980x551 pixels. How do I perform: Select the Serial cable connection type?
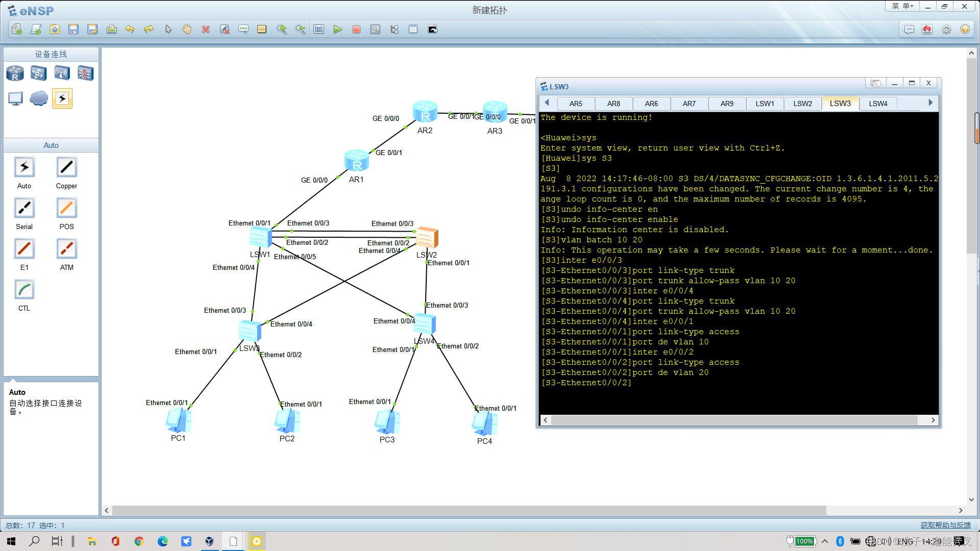coord(24,209)
